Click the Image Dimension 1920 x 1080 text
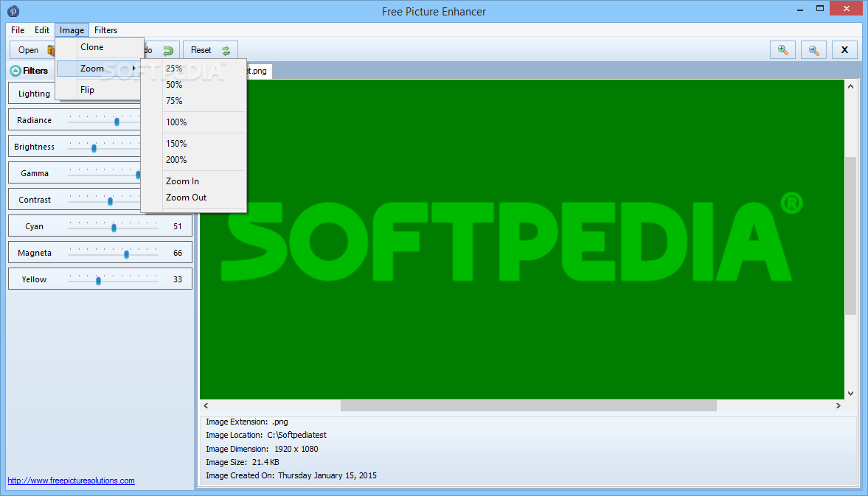868x496 pixels. 262,449
